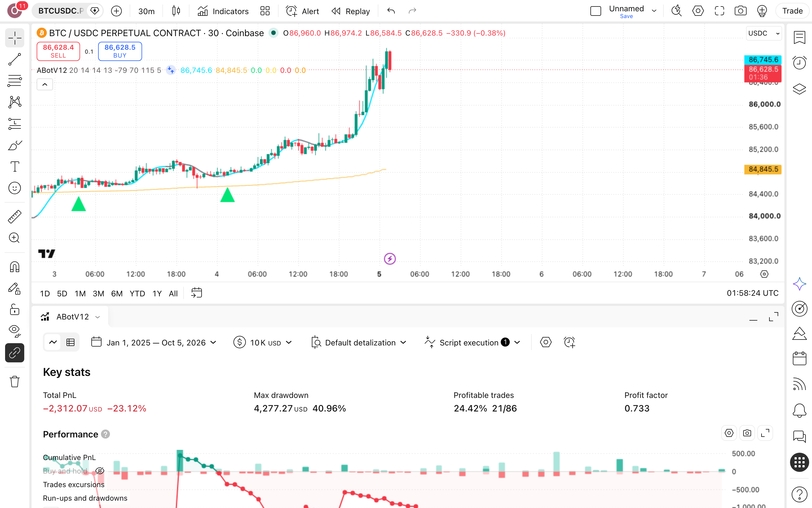This screenshot has width=812, height=508.
Task: Select the crosshair cursor tool
Action: (14, 38)
